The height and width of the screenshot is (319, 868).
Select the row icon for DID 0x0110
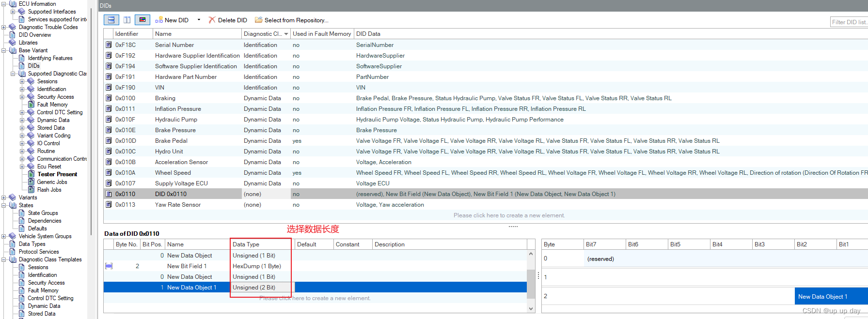(109, 194)
